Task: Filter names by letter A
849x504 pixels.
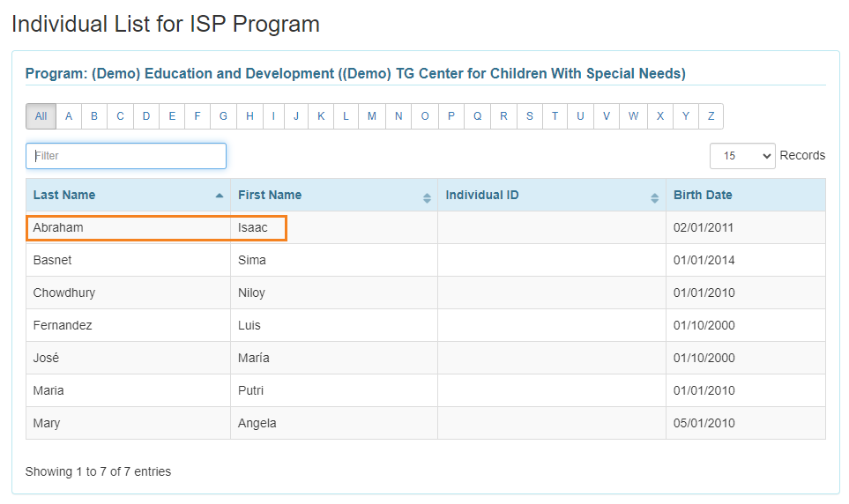Action: (x=69, y=116)
